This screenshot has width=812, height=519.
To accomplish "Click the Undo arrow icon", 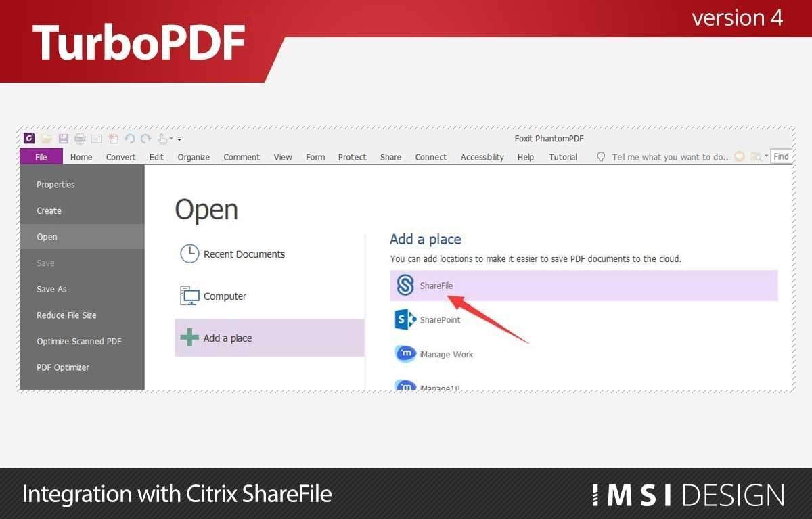I will pos(129,139).
